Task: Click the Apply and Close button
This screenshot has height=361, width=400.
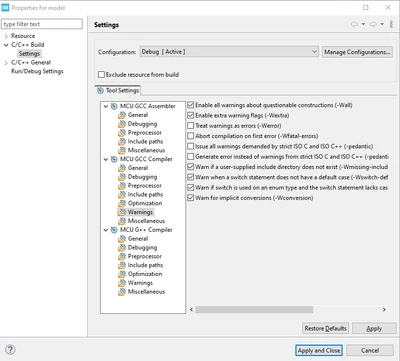Action: pos(319,350)
